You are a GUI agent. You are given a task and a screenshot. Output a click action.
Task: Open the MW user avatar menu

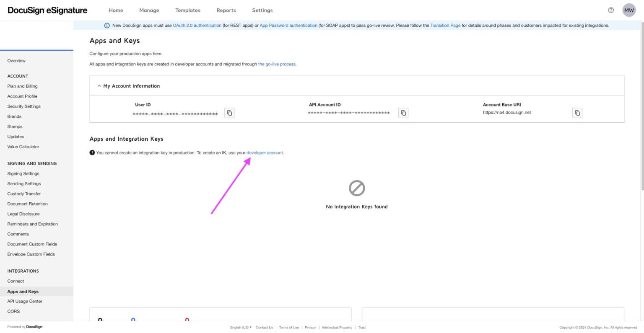(x=629, y=10)
